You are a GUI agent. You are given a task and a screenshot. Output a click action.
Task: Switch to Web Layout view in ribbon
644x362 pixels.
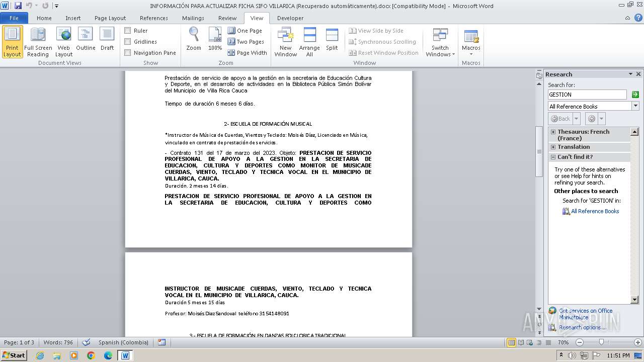[64, 42]
